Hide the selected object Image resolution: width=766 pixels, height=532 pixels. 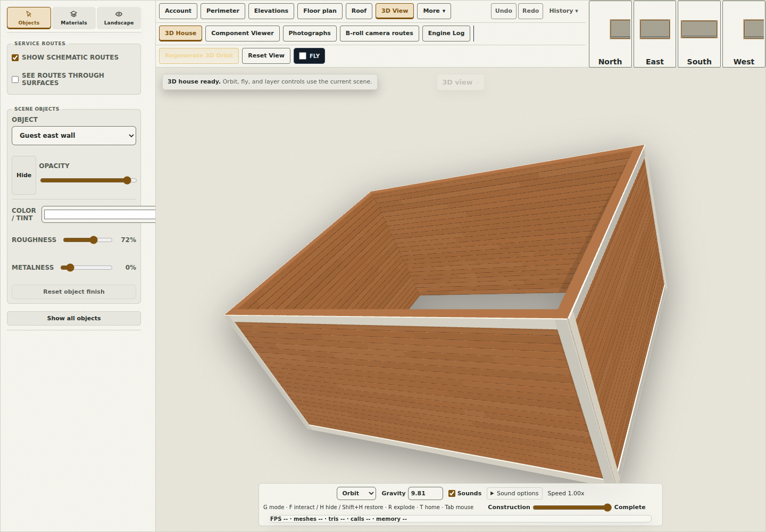point(24,175)
